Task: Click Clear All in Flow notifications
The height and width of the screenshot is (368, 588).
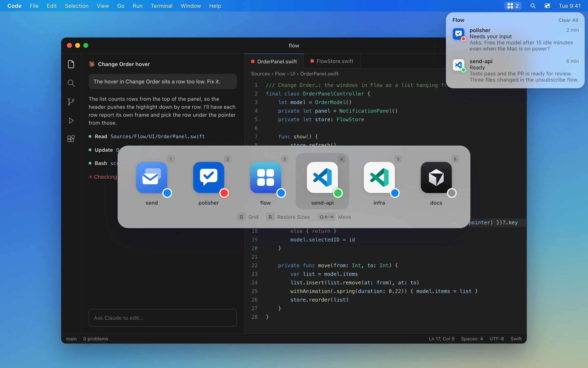Action: [x=568, y=20]
